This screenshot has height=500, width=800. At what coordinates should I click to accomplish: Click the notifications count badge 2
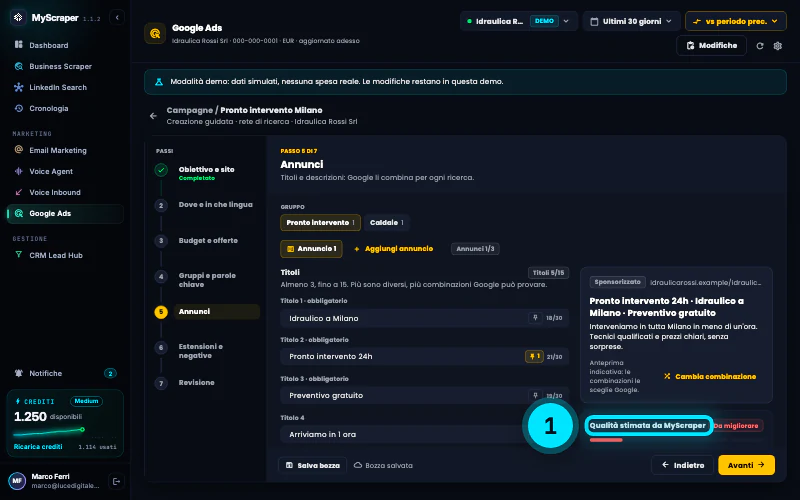pyautogui.click(x=110, y=373)
